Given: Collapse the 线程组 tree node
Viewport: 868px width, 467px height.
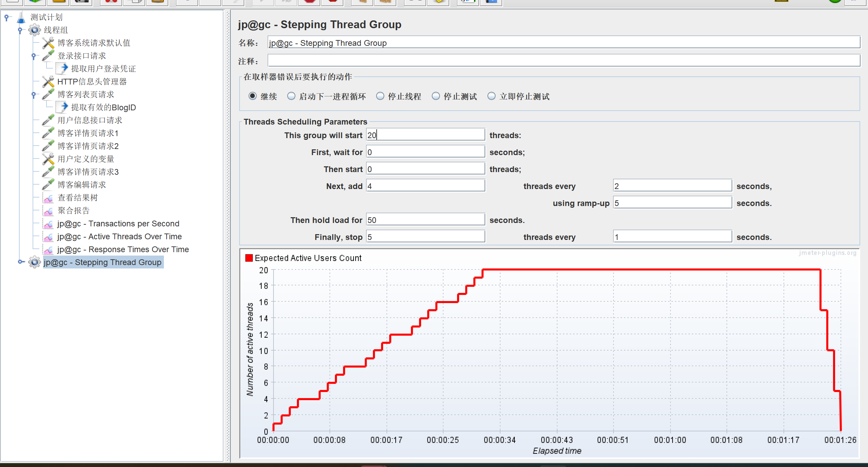Looking at the screenshot, I should pos(20,30).
